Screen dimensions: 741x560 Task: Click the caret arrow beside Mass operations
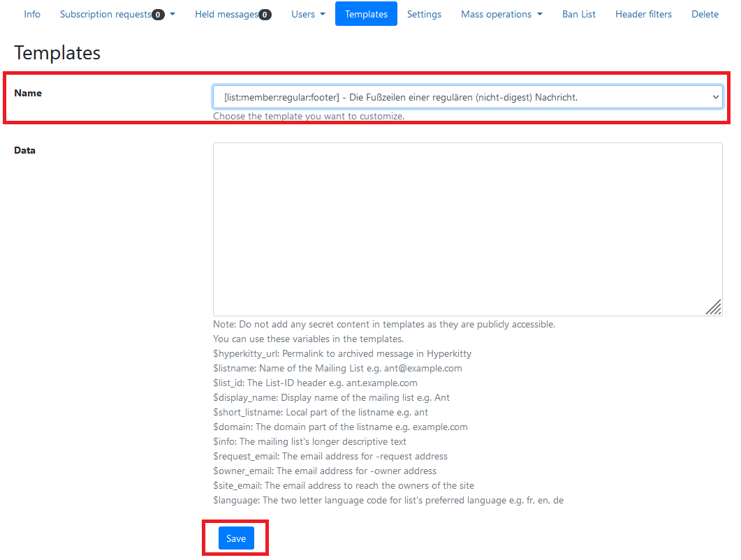click(x=539, y=15)
